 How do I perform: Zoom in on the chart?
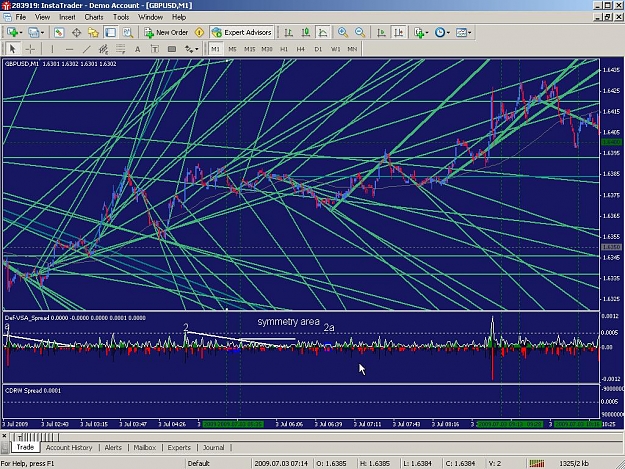[x=342, y=33]
